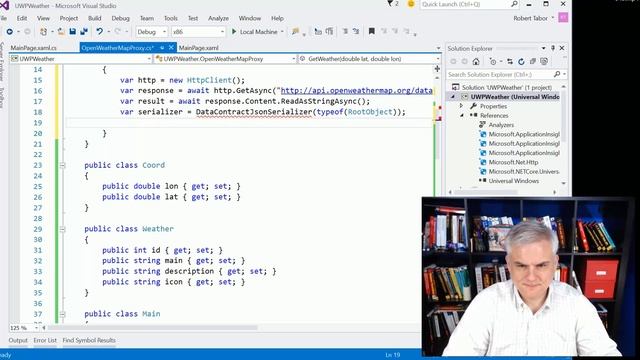640x360 pixels.
Task: Collapse the UWPWeather project node
Action: (453, 97)
